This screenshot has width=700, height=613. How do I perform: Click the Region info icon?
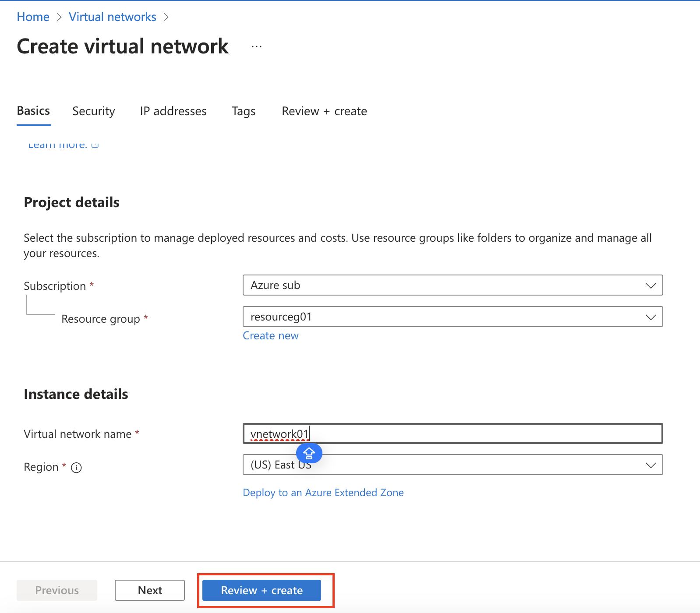click(76, 468)
